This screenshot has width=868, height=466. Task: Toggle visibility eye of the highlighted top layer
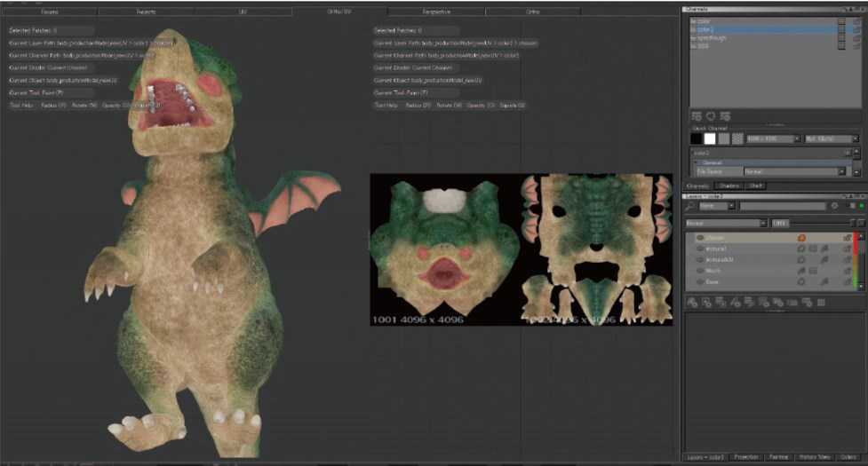[x=700, y=238]
